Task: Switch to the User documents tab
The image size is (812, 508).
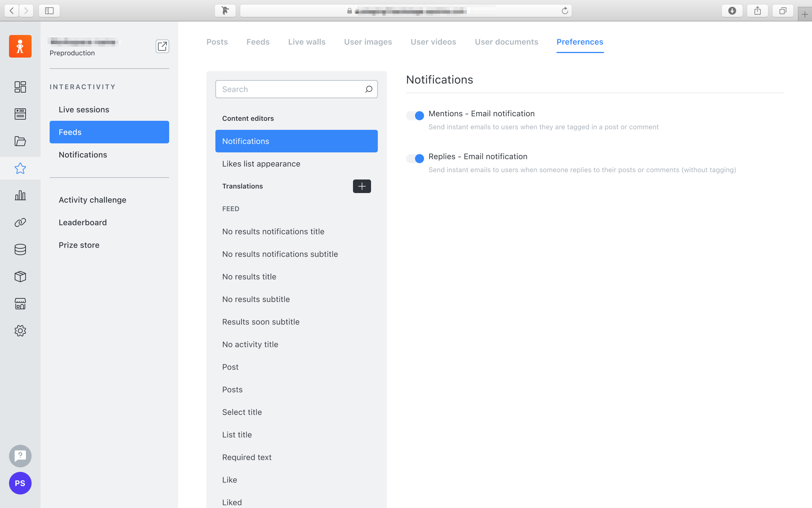Action: 506,42
